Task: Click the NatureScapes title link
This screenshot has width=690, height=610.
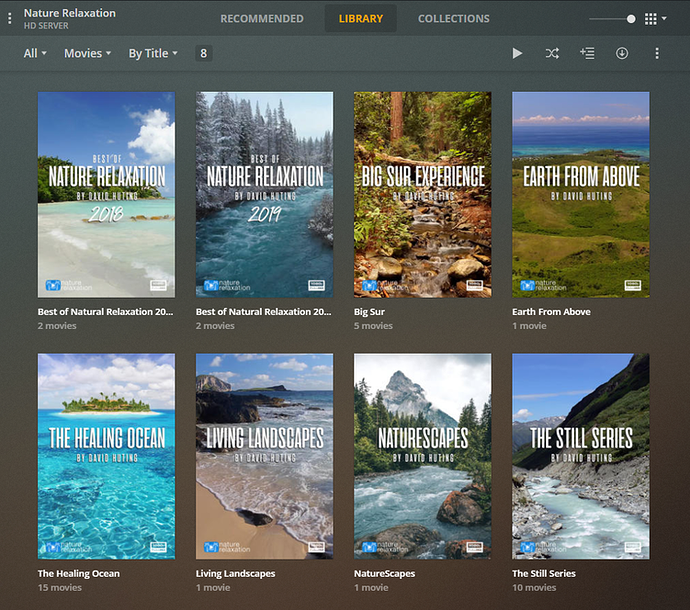Action: pos(385,573)
